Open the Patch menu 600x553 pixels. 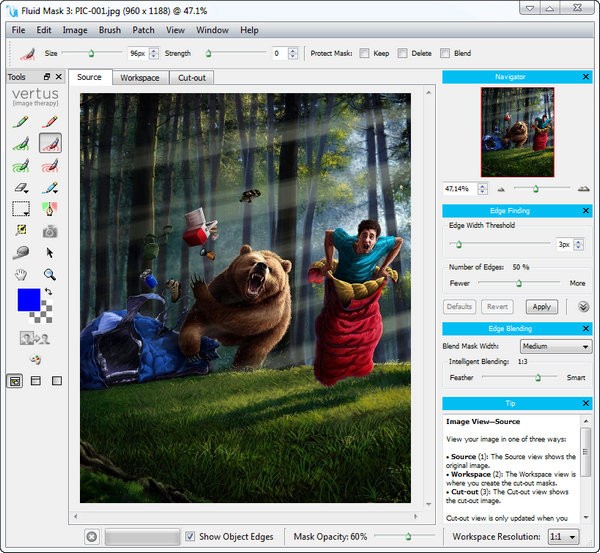pos(143,30)
